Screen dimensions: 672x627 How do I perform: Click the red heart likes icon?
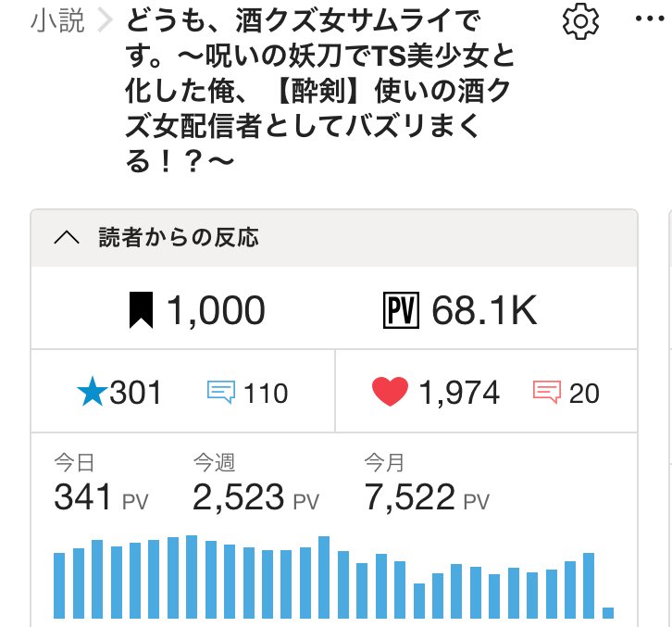coord(391,393)
